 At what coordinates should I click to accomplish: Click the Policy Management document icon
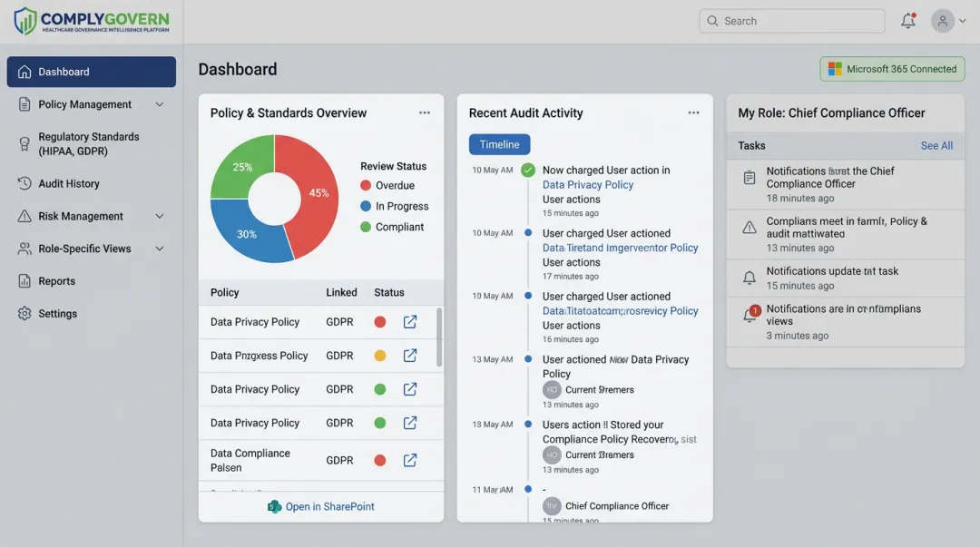coord(24,104)
